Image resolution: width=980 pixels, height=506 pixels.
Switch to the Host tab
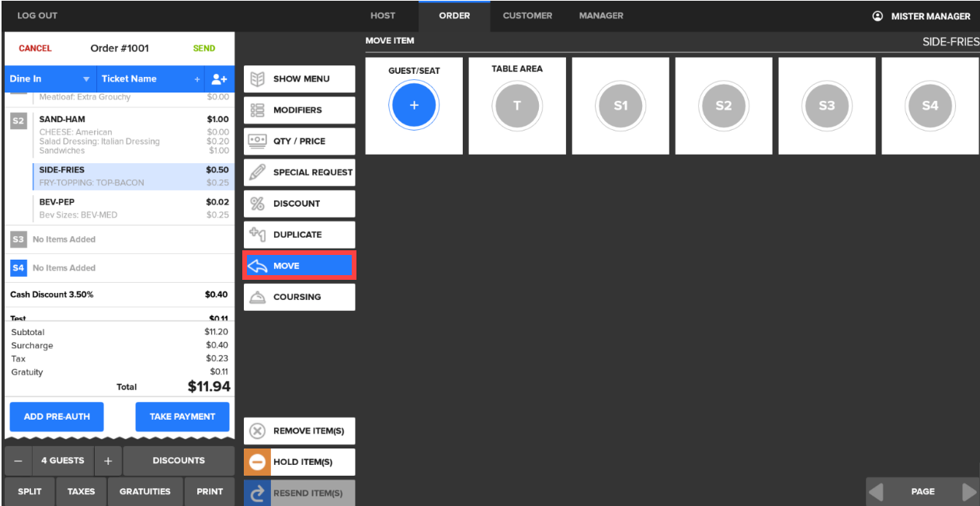click(x=383, y=16)
